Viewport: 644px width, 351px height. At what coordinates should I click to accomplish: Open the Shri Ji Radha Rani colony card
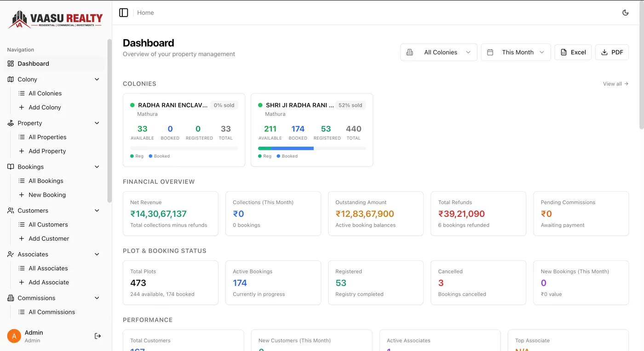[x=312, y=130]
